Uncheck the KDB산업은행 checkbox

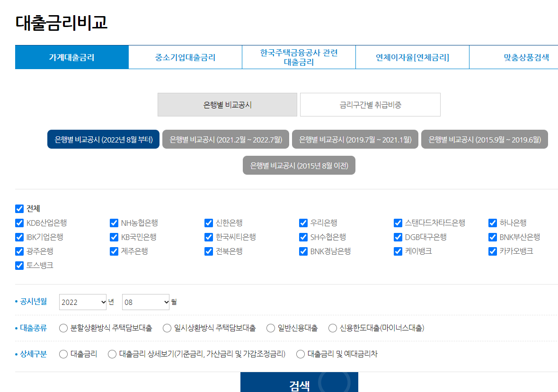point(19,223)
